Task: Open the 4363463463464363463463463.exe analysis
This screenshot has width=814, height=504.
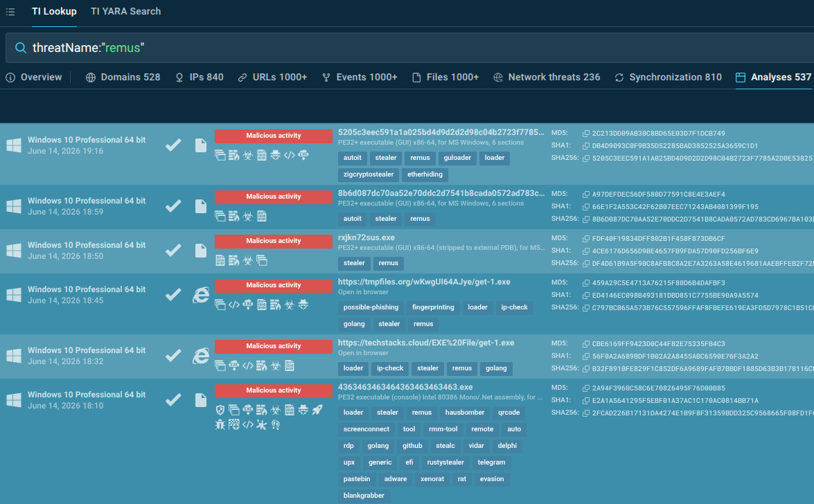Action: 405,387
